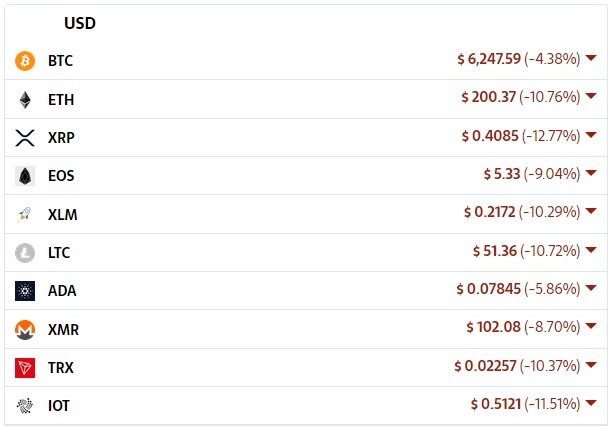Click the Litecoin grey logo icon

point(25,253)
